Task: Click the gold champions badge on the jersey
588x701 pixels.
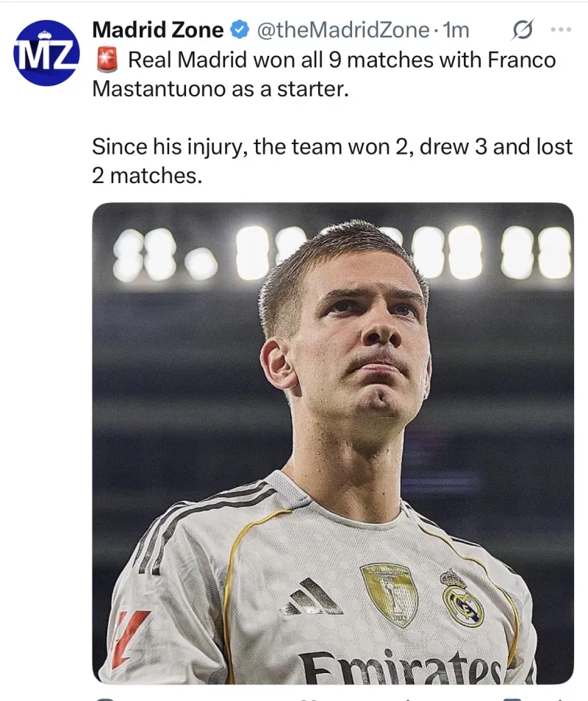Action: (389, 592)
